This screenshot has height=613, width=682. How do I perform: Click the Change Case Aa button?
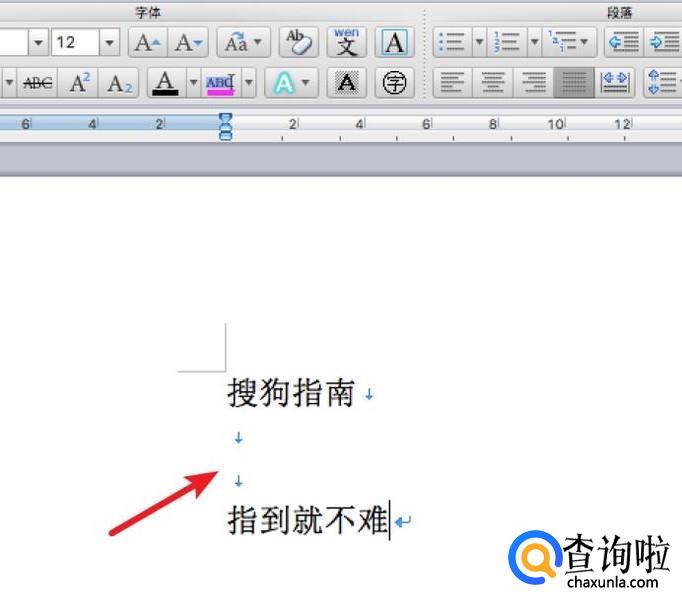click(236, 42)
